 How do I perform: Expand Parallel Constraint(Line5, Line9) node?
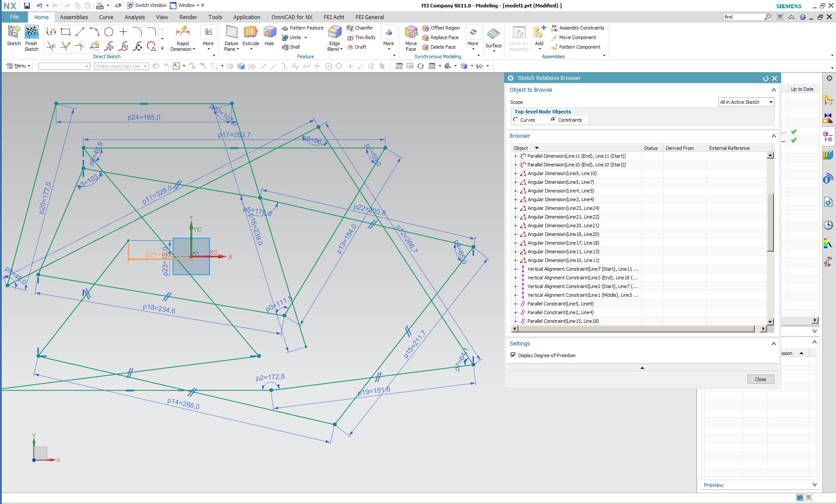pos(516,304)
